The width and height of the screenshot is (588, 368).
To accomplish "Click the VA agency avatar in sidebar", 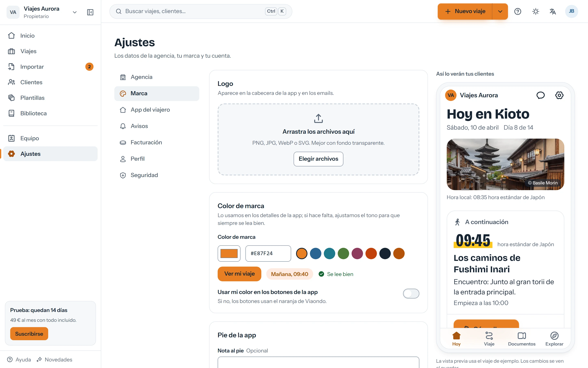I will [x=13, y=12].
